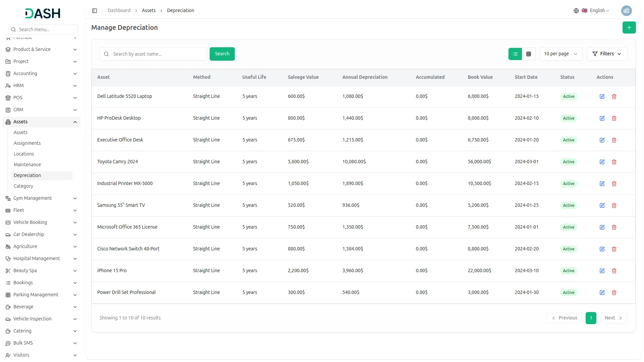Toggle the sidebar collapse control
Image resolution: width=644 pixels, height=362 pixels.
[x=95, y=10]
